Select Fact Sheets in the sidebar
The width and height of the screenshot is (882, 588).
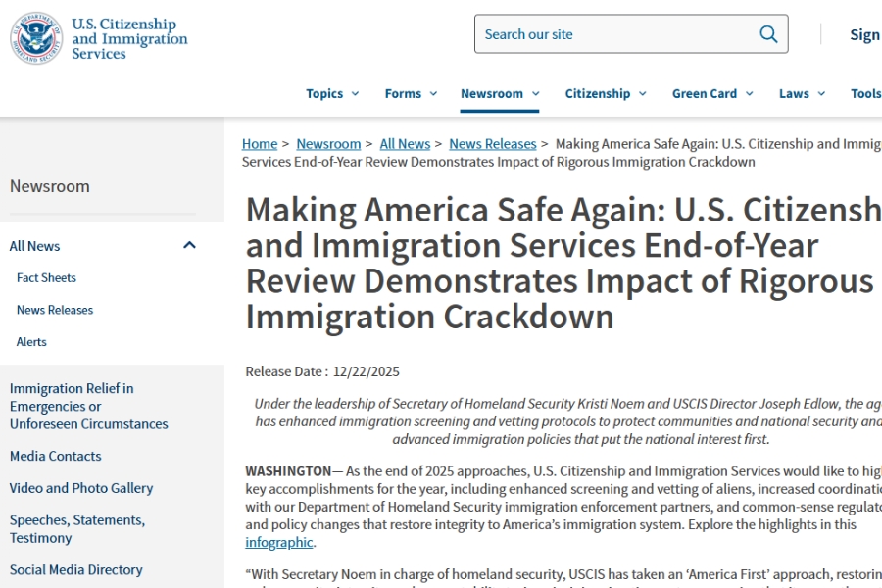point(46,278)
